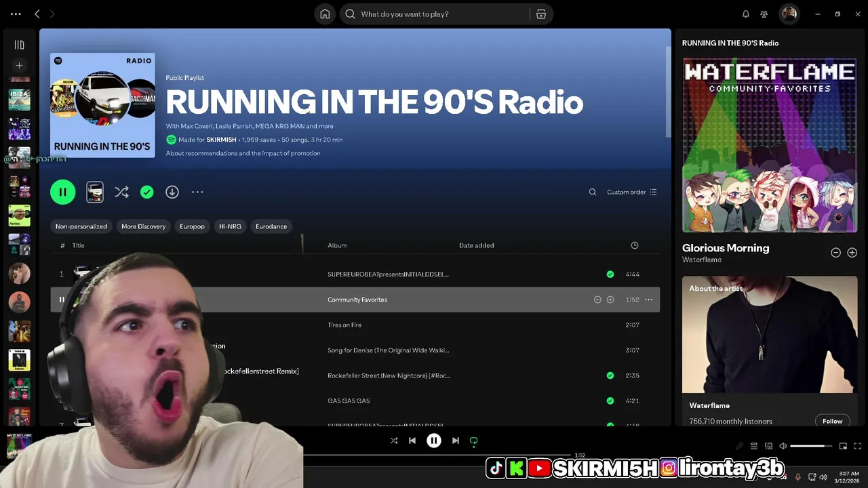Open the GAS GAS GAS album link

349,401
